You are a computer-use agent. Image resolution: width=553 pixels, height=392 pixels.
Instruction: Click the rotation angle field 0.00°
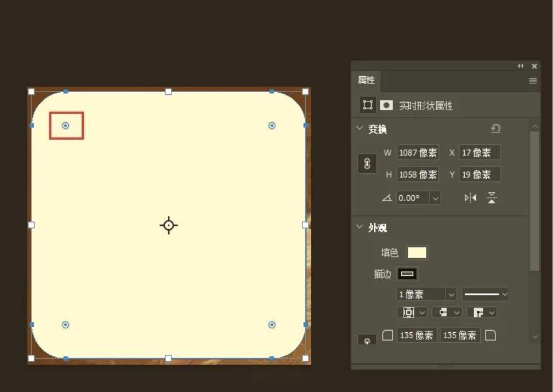(x=413, y=198)
